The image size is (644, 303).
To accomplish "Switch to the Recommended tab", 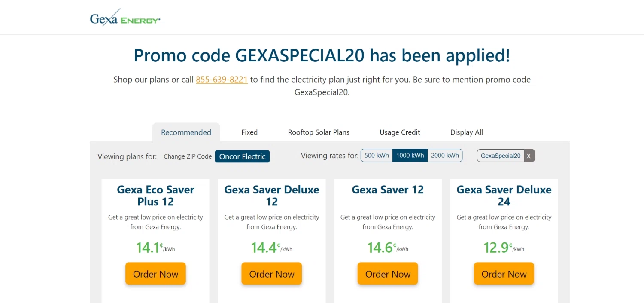I will click(186, 132).
